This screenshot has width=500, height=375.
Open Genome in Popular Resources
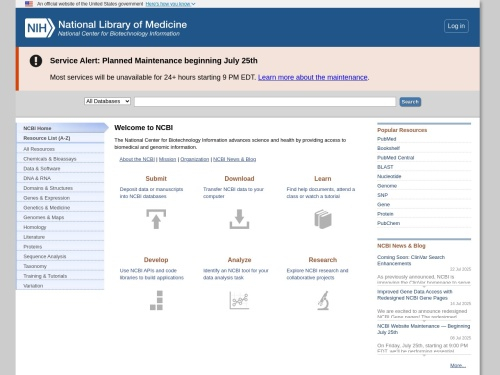point(387,186)
